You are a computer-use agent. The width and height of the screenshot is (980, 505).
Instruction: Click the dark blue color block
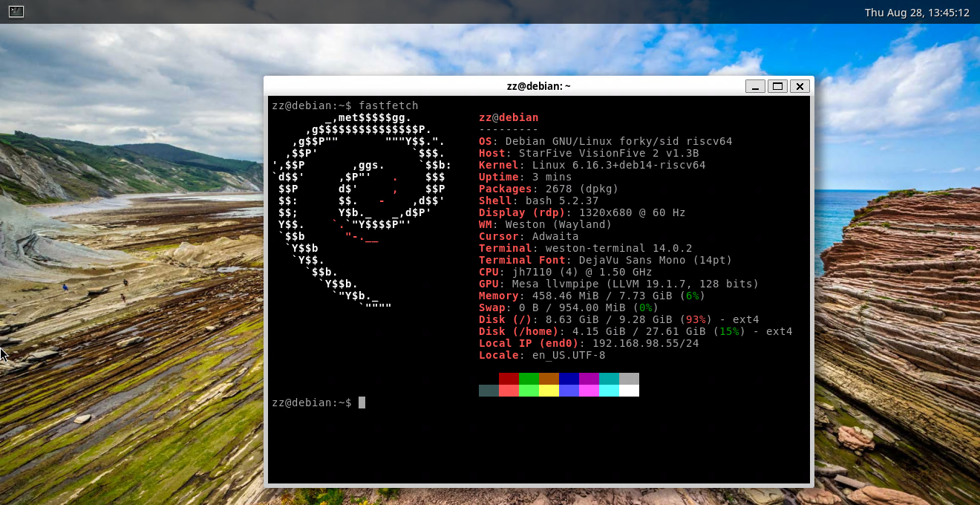tap(569, 379)
